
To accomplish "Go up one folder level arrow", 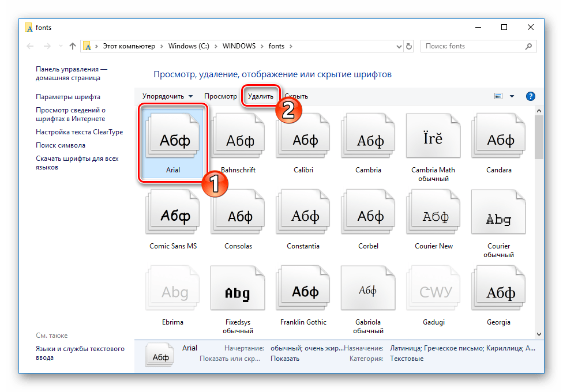I will [x=73, y=46].
